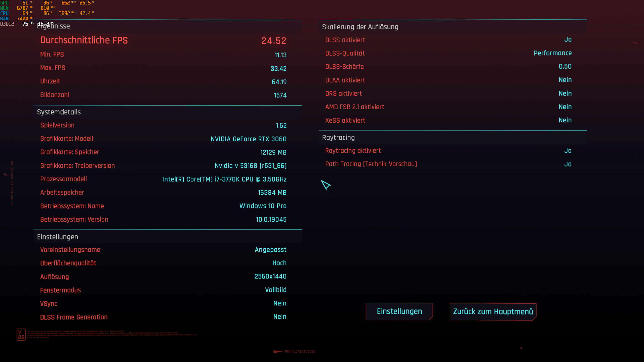Screen dimensions: 644x362
Task: Click the Einstellungen button
Action: [399, 311]
